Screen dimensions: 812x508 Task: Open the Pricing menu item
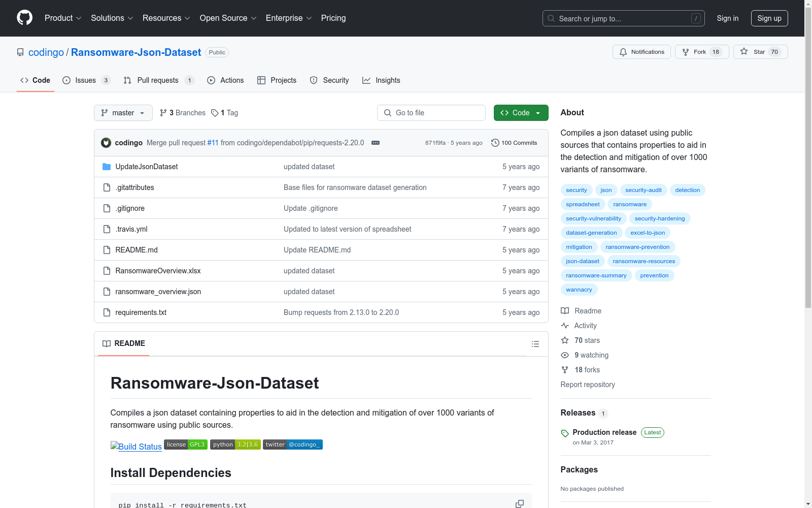click(333, 18)
